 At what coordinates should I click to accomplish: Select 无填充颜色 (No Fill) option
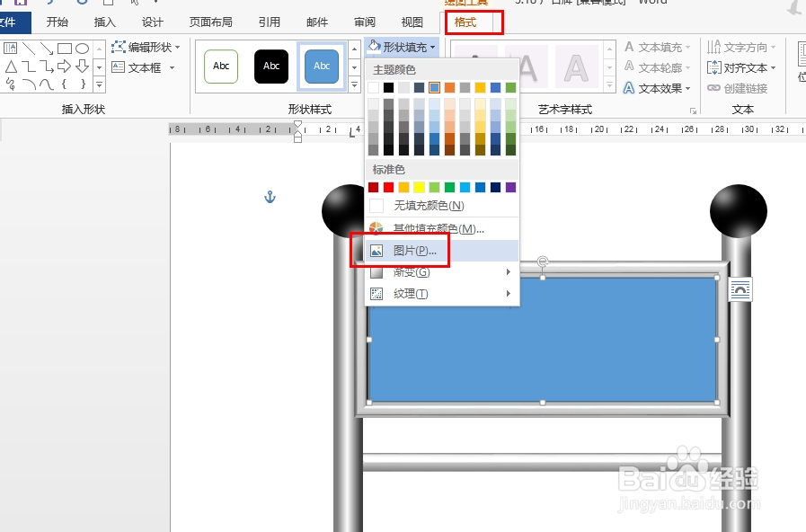pos(430,205)
